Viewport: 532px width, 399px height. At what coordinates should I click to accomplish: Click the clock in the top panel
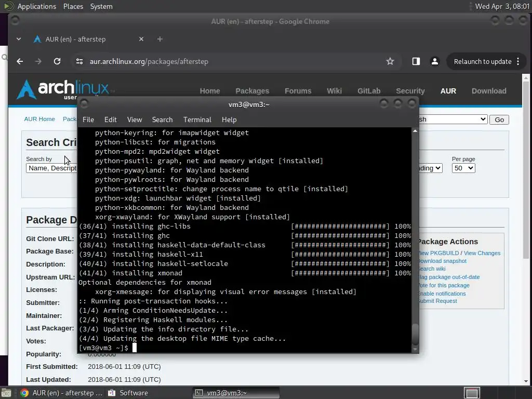(502, 6)
